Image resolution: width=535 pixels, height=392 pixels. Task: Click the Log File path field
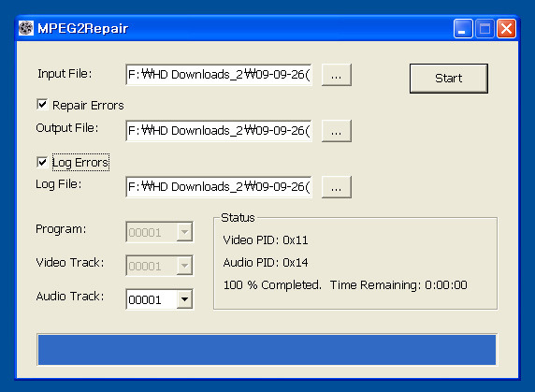click(219, 187)
